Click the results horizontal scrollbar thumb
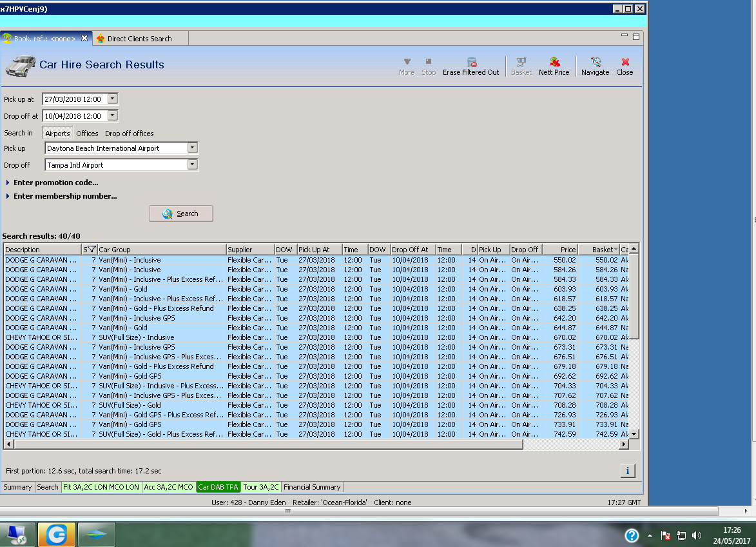Screen dimensions: 756x547 pos(269,444)
